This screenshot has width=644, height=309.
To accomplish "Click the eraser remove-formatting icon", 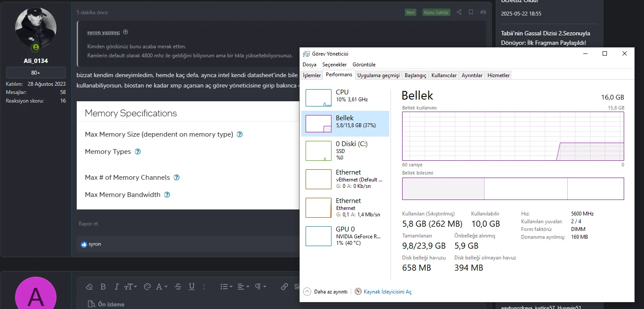I will click(x=89, y=287).
